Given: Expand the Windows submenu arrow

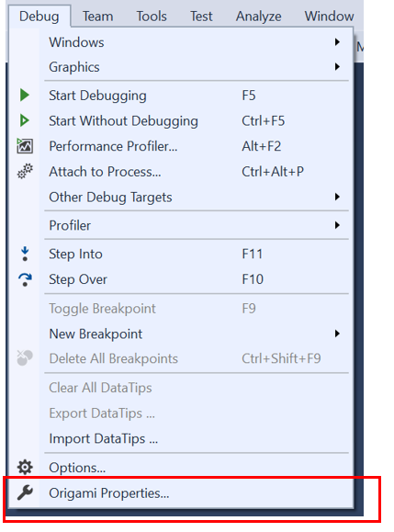Looking at the screenshot, I should pos(337,42).
